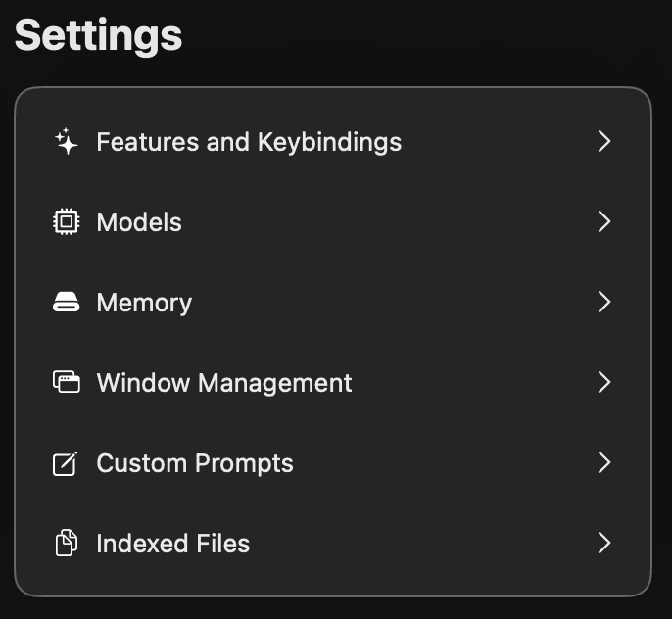Click the chevron arrow on the Memory row
672x619 pixels.
[x=603, y=302]
